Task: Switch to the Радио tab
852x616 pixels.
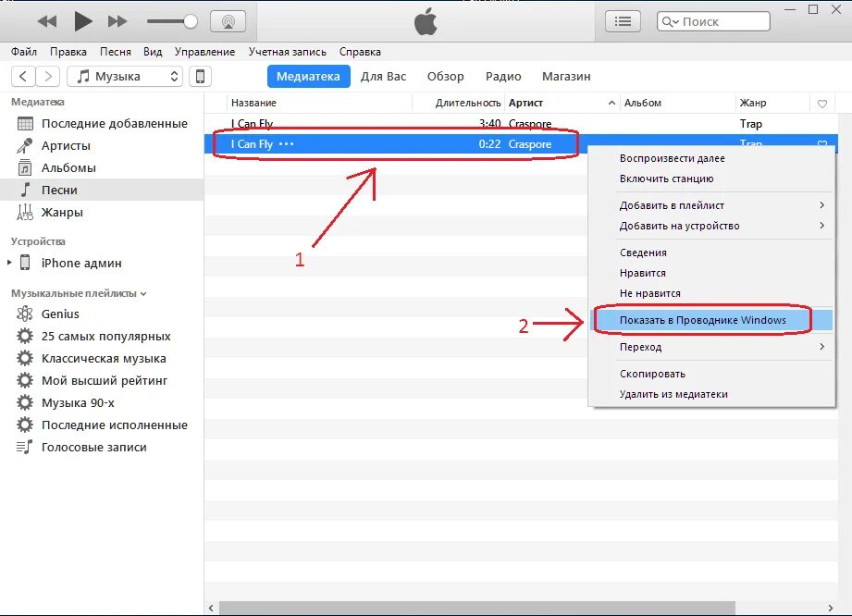Action: (x=503, y=76)
